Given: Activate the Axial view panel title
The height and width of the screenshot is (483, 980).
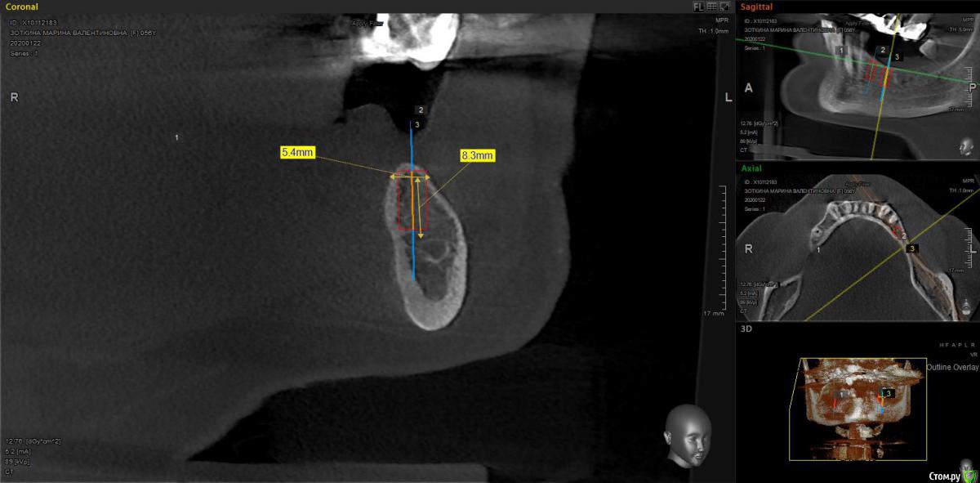Looking at the screenshot, I should pos(751,168).
